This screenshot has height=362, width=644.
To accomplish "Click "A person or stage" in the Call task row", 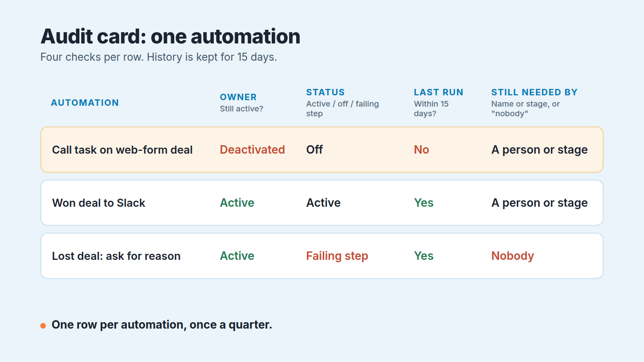I will 539,150.
